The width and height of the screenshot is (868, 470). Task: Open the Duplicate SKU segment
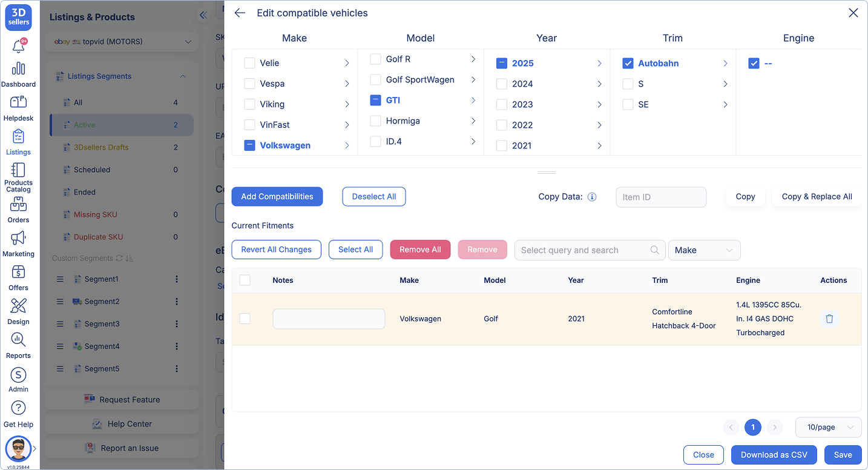click(x=122, y=237)
